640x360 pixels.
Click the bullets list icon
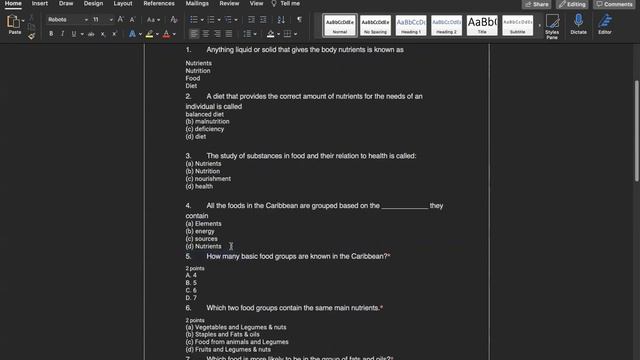(x=194, y=20)
